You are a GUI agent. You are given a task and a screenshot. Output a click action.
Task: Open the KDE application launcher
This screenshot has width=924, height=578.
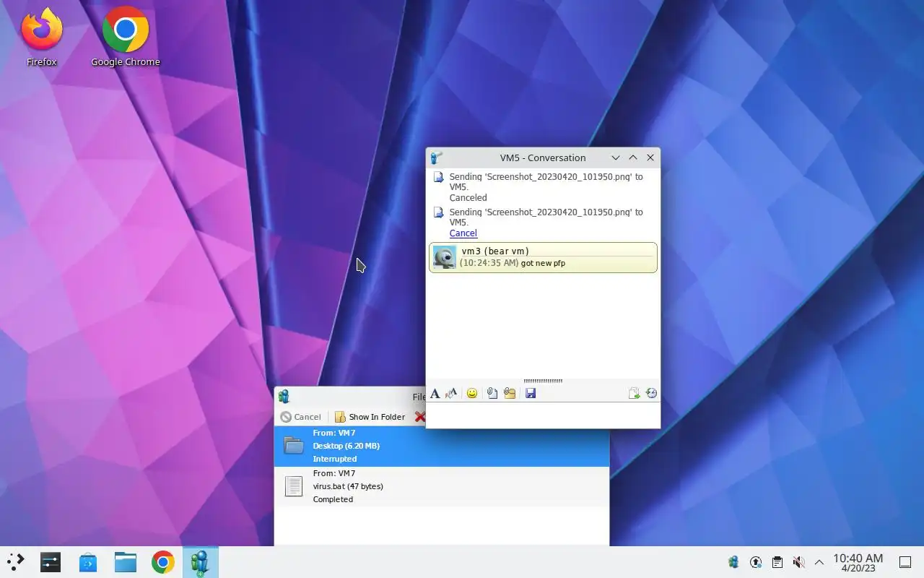pos(15,562)
